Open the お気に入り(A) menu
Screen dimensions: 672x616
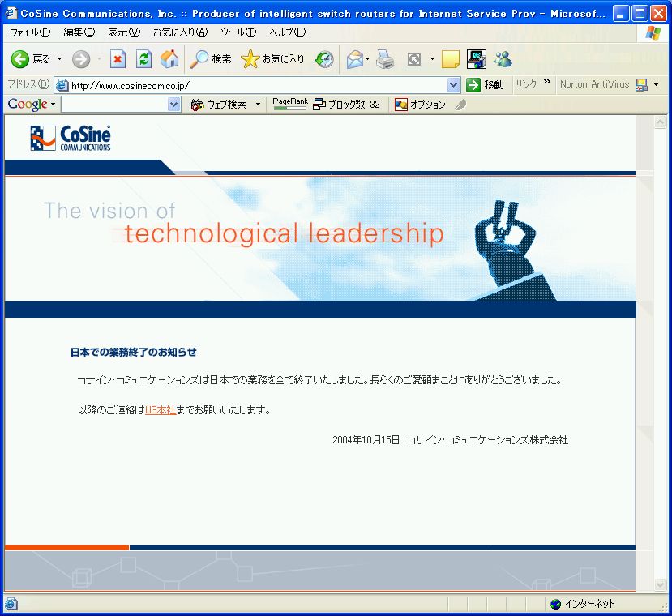(181, 32)
